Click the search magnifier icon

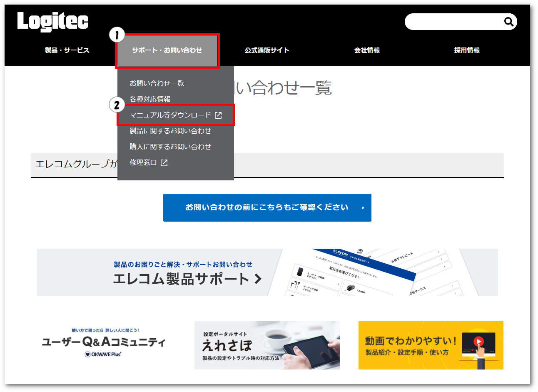[x=508, y=22]
